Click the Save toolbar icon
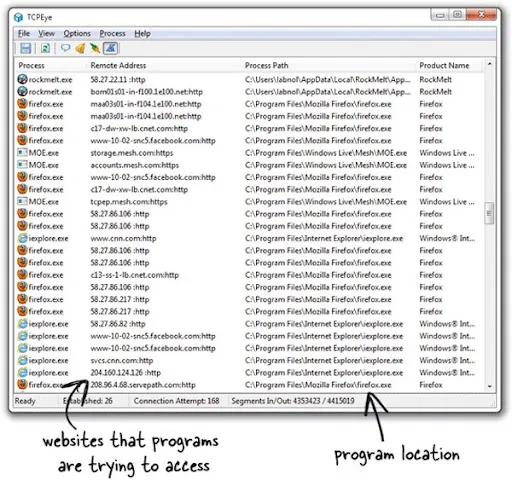The height and width of the screenshot is (480, 512). [26, 48]
